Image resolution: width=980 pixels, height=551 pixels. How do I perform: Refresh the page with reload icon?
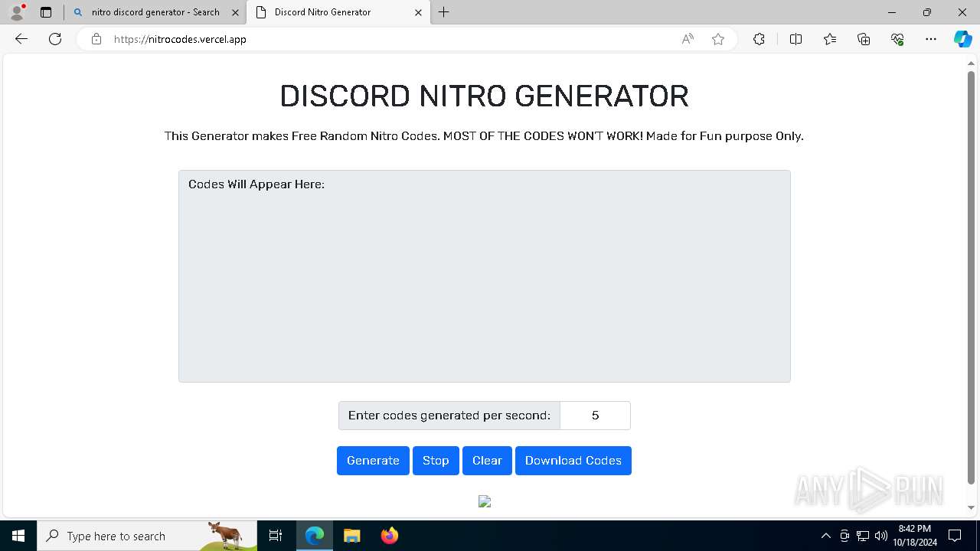[55, 39]
